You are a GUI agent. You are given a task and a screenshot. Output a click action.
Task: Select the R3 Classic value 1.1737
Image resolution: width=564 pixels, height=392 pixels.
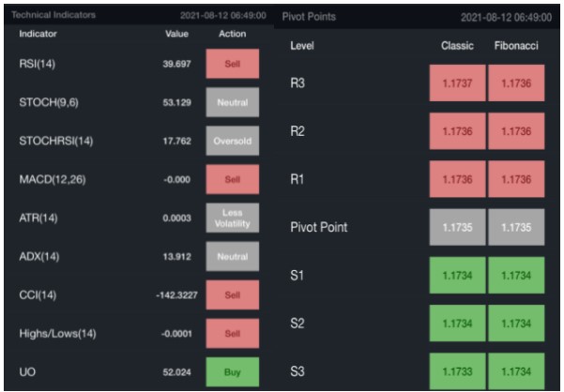457,83
